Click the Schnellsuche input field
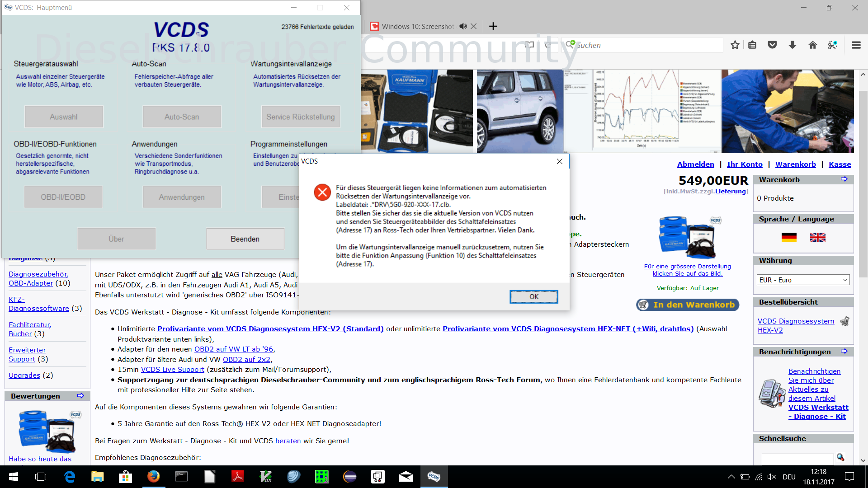Viewport: 868px width, 488px height. [x=797, y=459]
